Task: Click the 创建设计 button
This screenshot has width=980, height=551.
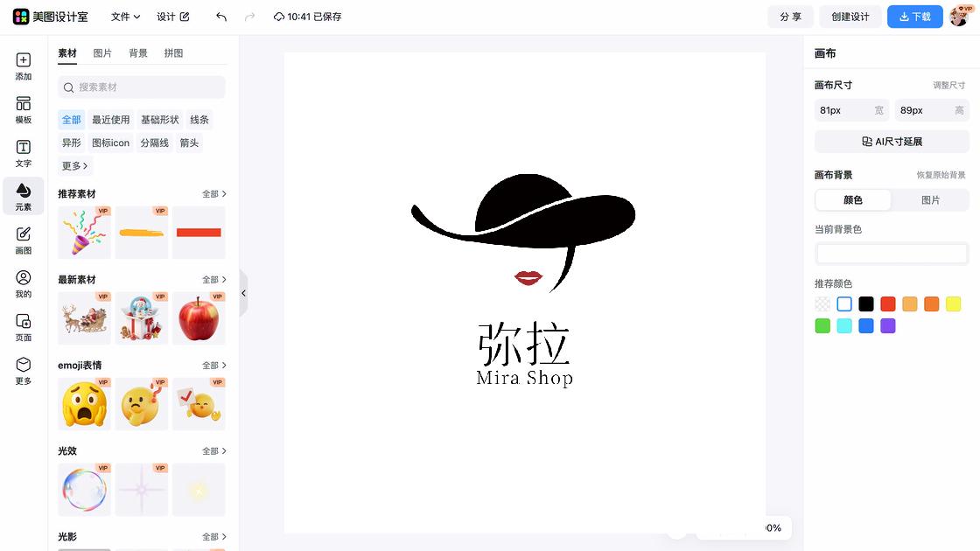Action: tap(850, 17)
